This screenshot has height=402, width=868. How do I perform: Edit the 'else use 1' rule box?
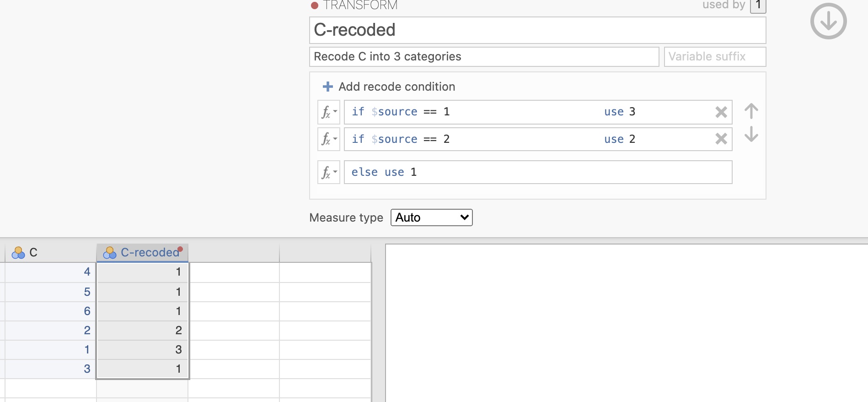[x=537, y=172]
